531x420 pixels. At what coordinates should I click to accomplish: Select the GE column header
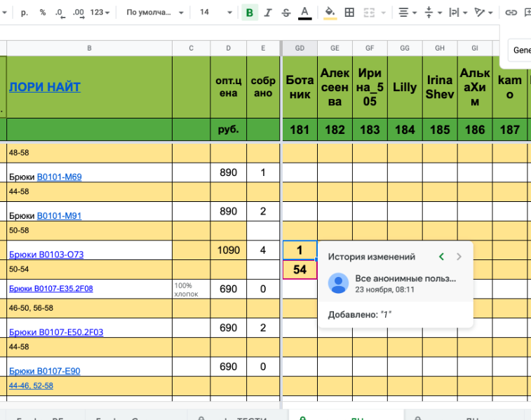[x=335, y=48]
